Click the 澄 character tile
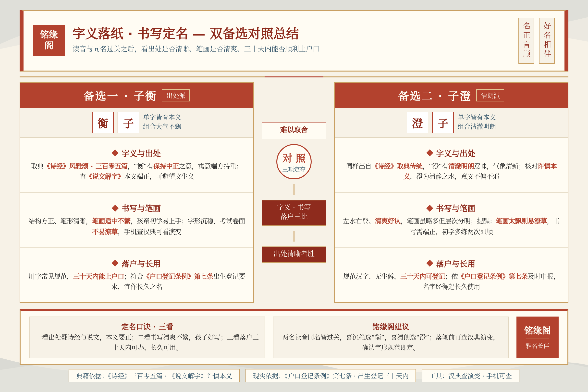 click(x=417, y=122)
